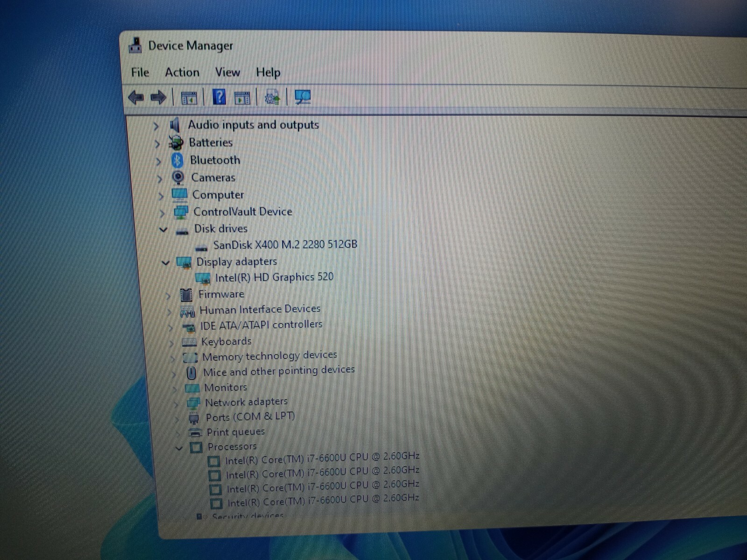Click the Audio inputs speaker icon

point(175,125)
